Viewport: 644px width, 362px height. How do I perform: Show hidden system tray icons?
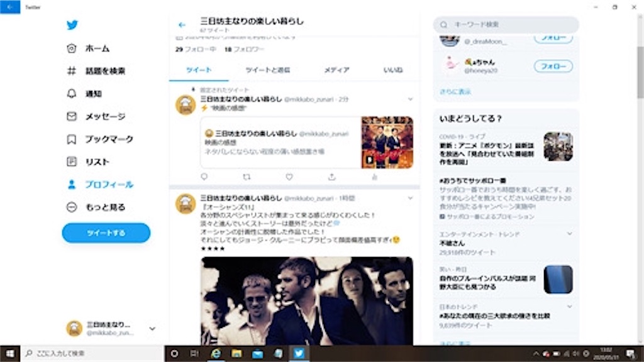(536, 353)
